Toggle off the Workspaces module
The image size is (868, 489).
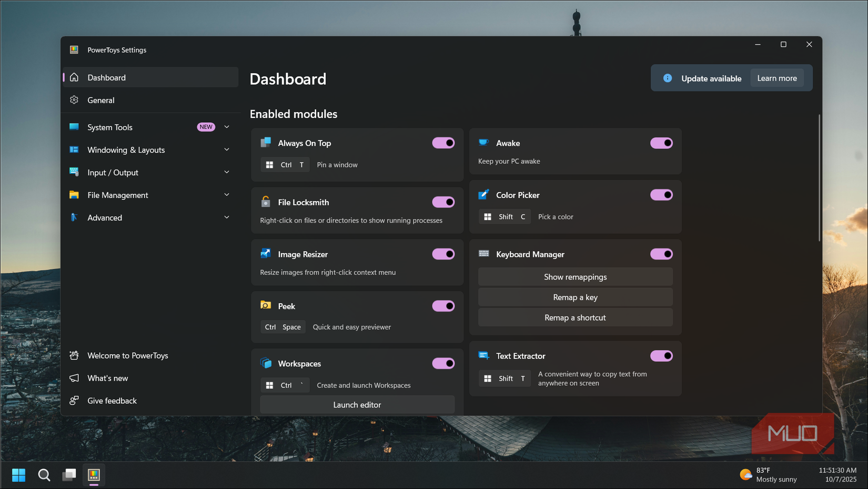click(x=443, y=364)
